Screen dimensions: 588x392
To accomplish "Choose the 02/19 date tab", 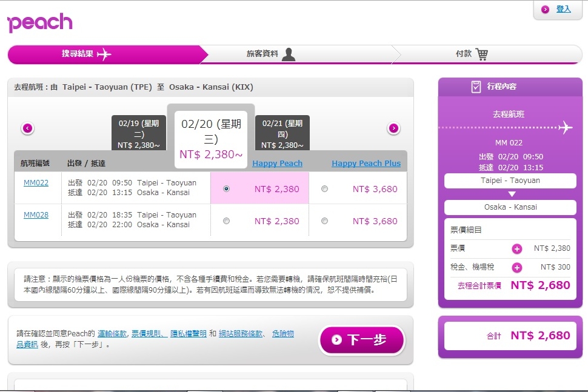I will pyautogui.click(x=139, y=133).
